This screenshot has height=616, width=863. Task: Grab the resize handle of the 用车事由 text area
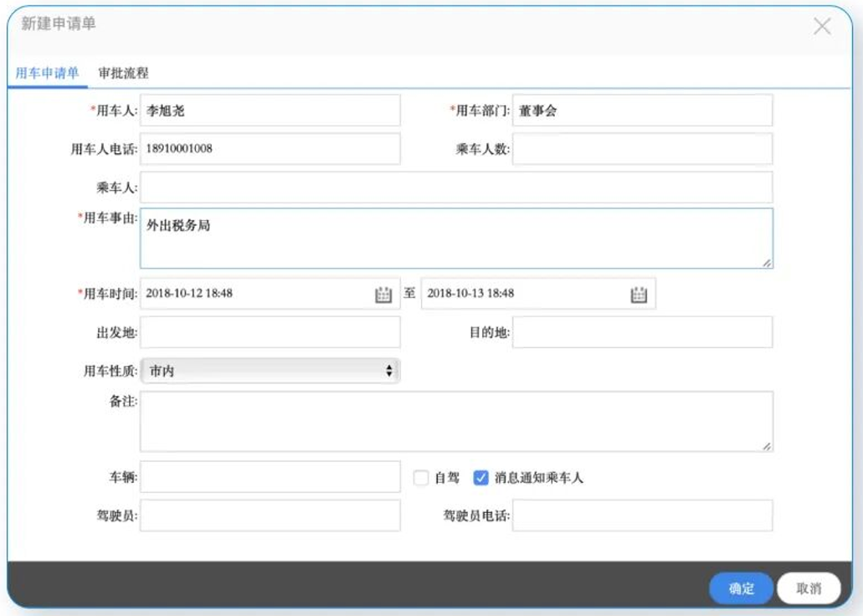point(767,263)
